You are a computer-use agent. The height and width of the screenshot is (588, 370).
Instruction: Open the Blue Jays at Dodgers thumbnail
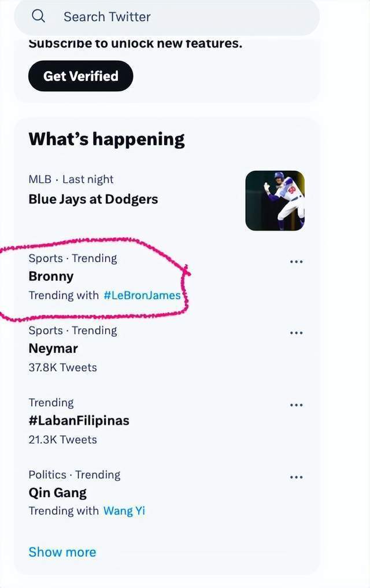point(275,201)
